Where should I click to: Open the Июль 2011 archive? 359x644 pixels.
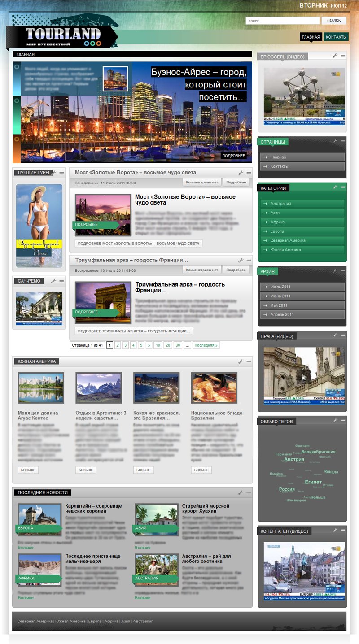pyautogui.click(x=302, y=287)
